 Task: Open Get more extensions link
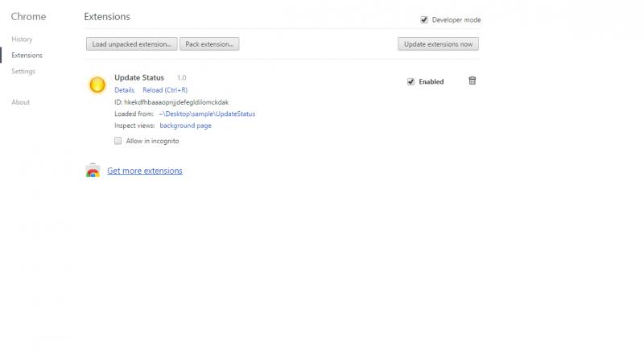(145, 171)
